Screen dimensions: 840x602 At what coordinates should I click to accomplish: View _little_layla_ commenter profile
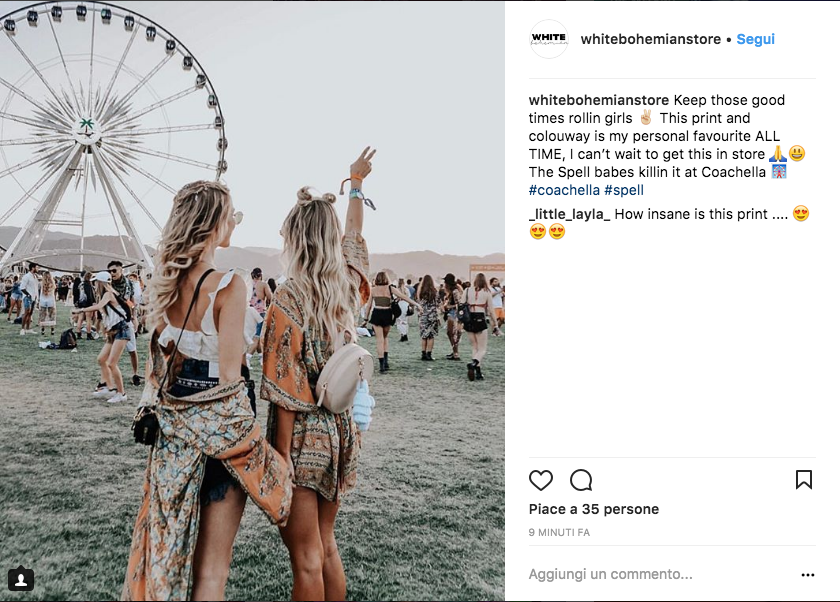pos(569,214)
